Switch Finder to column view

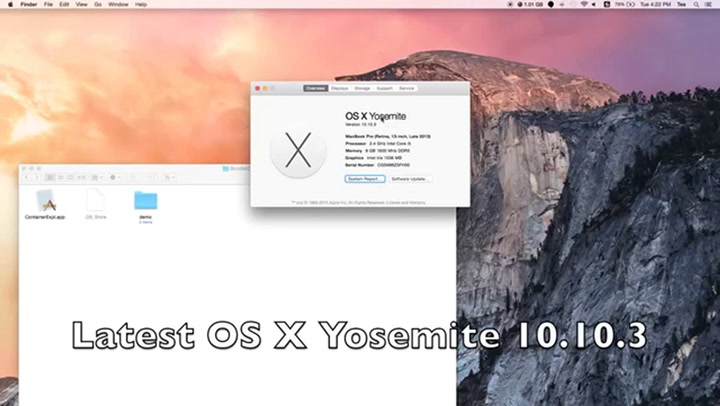(71, 177)
